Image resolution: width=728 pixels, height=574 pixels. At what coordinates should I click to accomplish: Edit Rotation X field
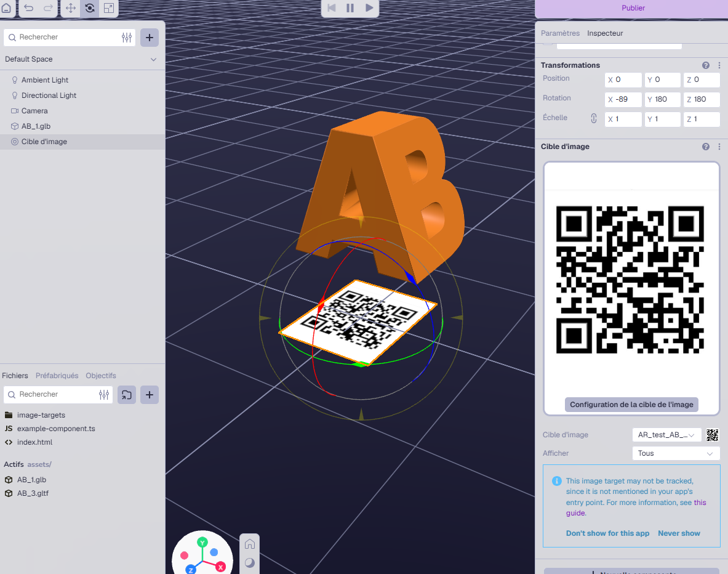click(x=623, y=99)
